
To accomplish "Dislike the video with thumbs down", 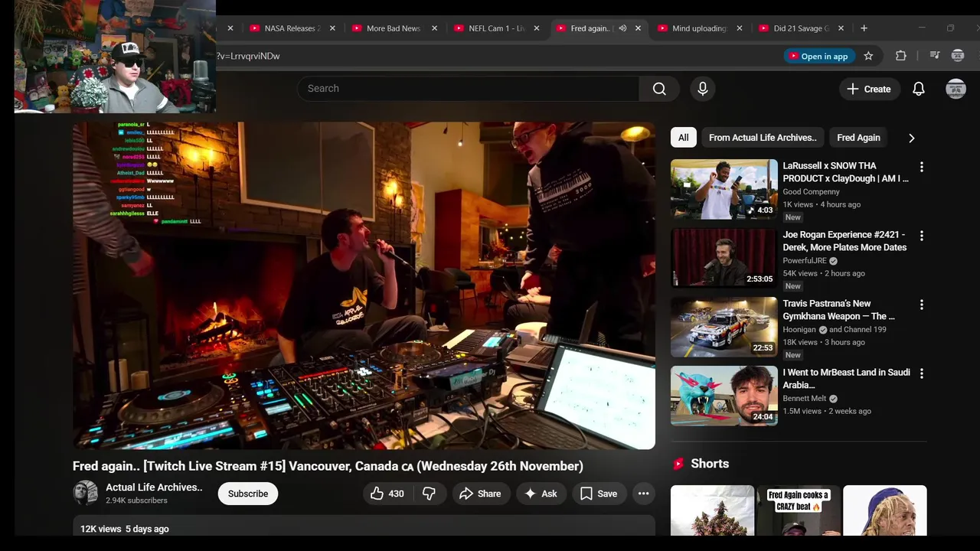I will [430, 494].
